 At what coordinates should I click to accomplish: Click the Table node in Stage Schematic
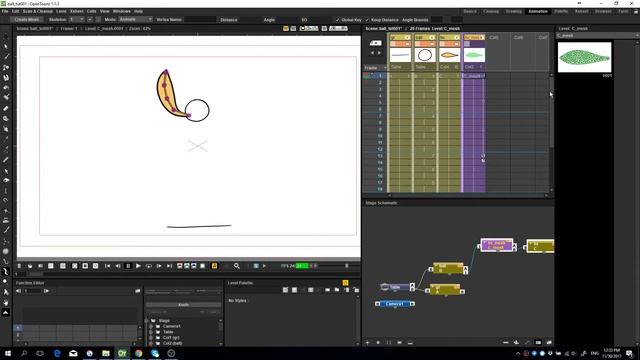click(395, 287)
